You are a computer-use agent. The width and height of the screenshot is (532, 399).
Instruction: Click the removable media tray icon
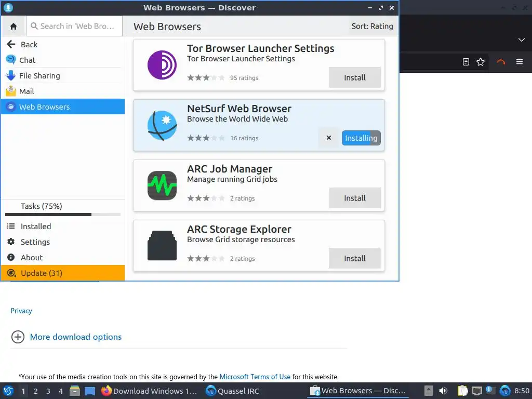(x=429, y=391)
